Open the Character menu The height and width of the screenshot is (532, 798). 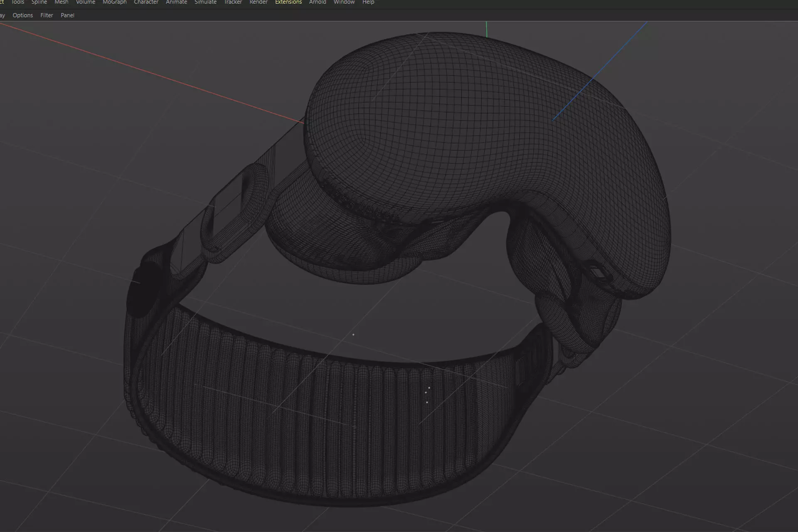pyautogui.click(x=146, y=2)
